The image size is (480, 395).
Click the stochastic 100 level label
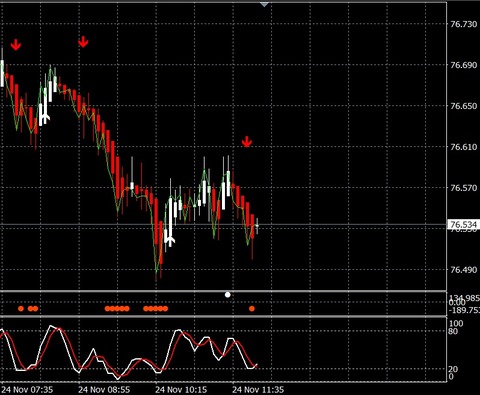tap(456, 323)
